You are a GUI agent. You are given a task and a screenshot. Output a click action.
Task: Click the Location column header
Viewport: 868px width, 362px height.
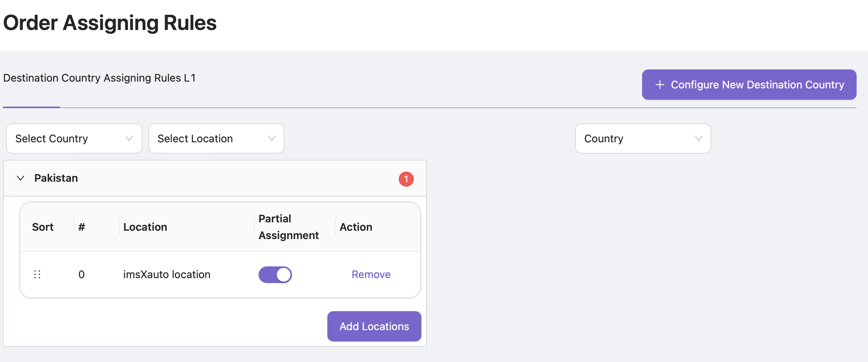[145, 227]
